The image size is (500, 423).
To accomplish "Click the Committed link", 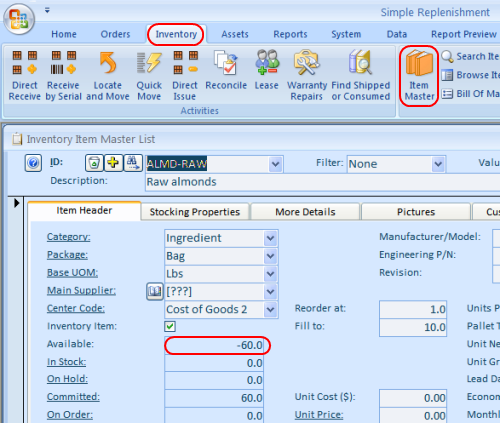I will 73,397.
